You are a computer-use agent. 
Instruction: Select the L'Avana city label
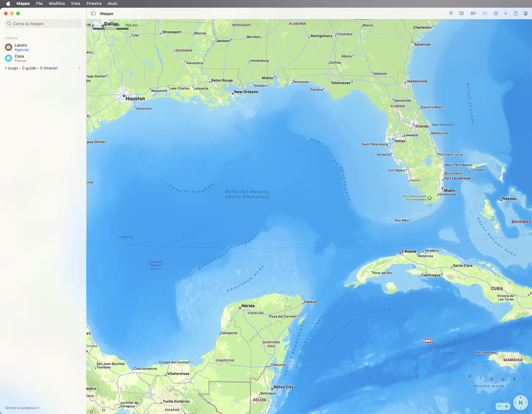tap(409, 251)
